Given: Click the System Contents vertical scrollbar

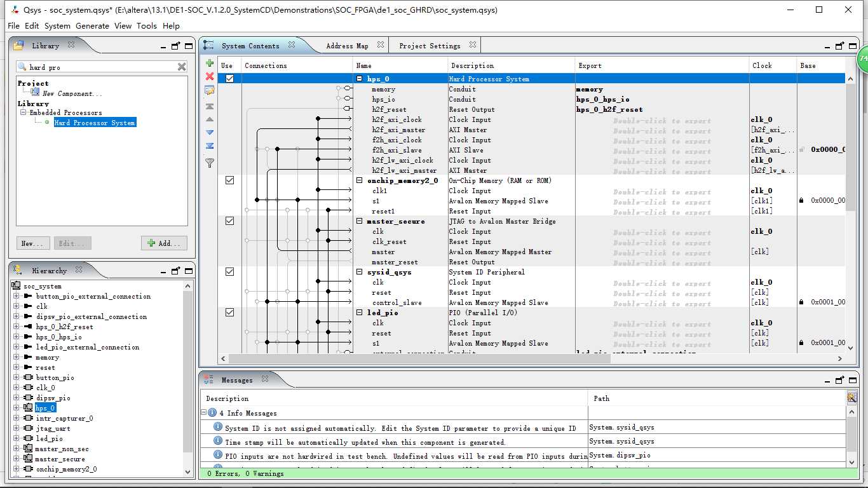Looking at the screenshot, I should click(x=850, y=147).
